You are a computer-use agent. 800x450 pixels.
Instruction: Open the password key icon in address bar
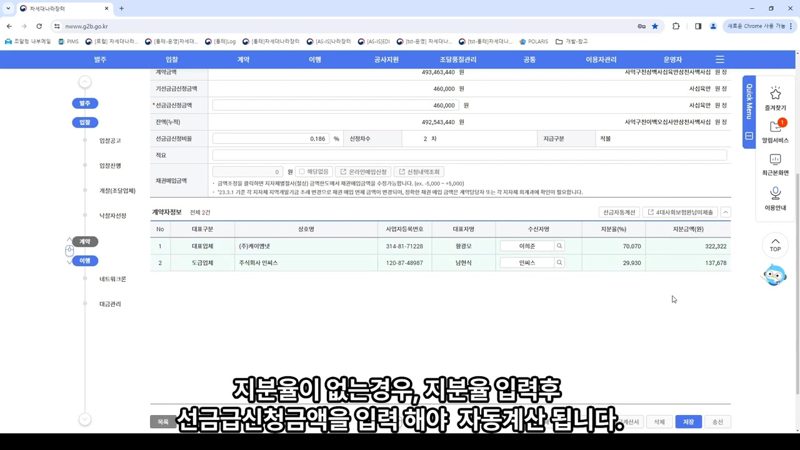(641, 26)
